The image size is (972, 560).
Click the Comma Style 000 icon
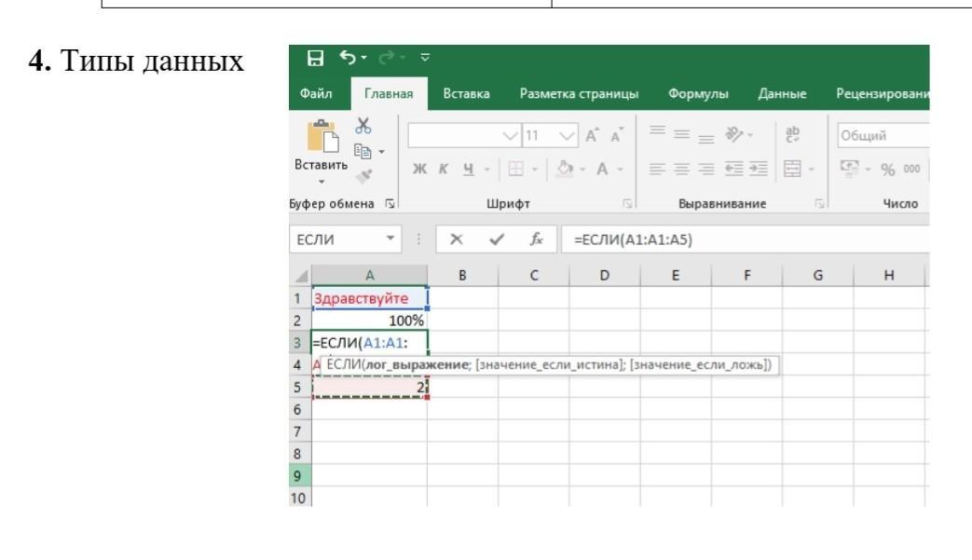click(x=911, y=169)
